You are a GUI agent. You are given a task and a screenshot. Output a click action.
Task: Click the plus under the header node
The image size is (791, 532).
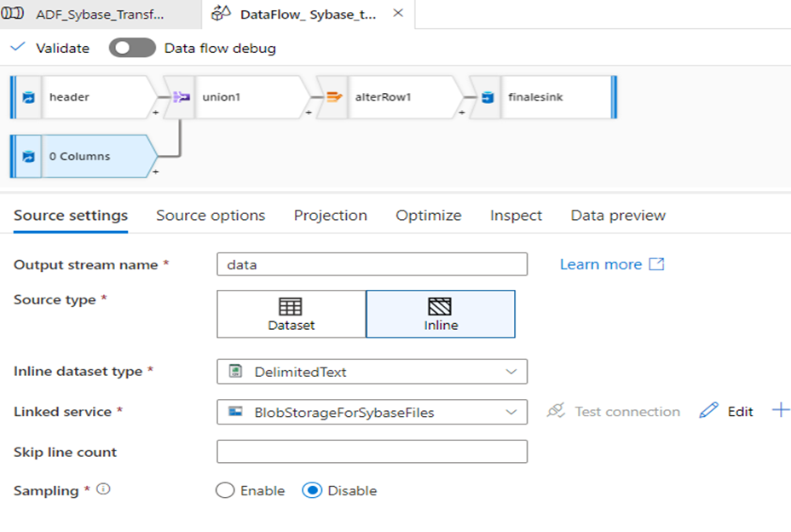156,112
